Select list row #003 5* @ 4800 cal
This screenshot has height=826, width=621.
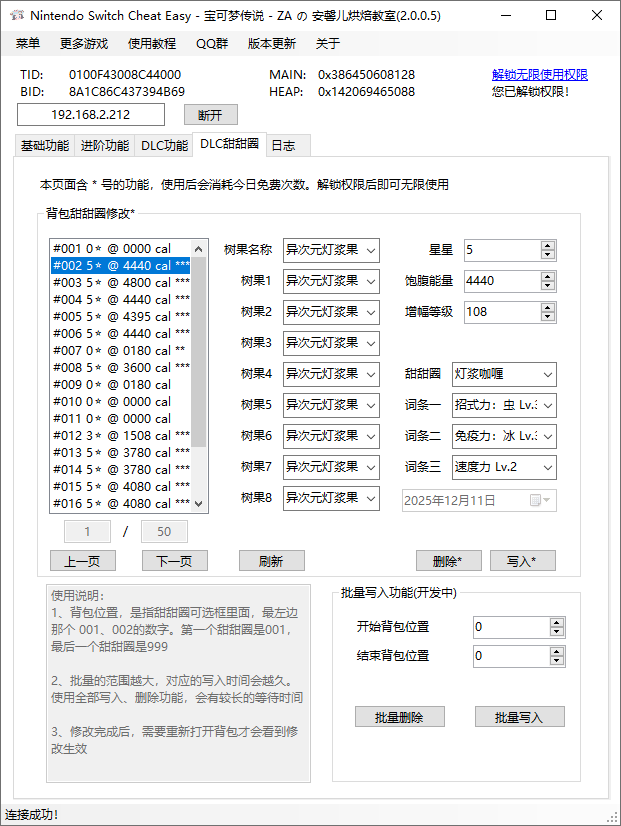point(121,283)
